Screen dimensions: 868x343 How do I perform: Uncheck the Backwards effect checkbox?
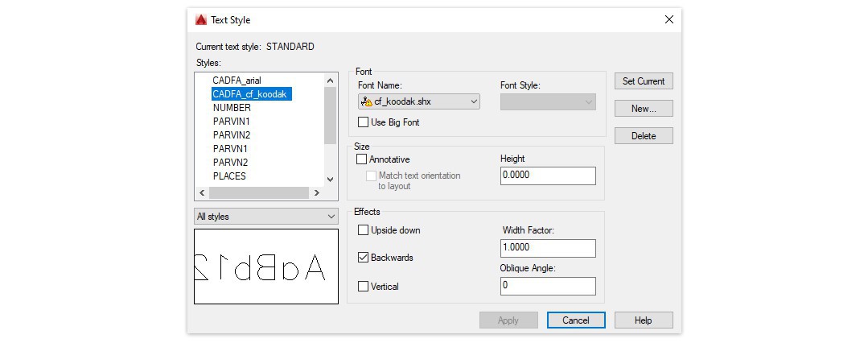click(363, 258)
